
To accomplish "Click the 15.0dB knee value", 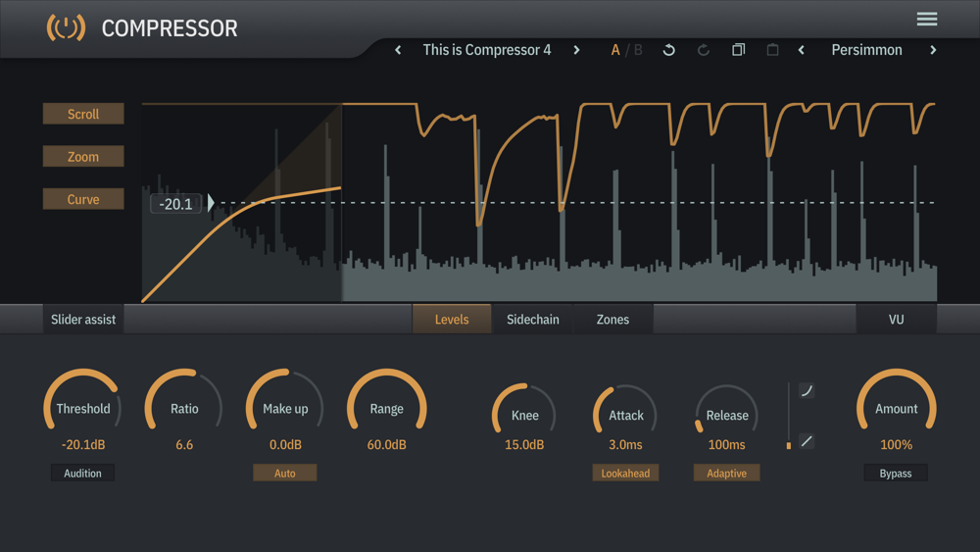I will coord(524,444).
